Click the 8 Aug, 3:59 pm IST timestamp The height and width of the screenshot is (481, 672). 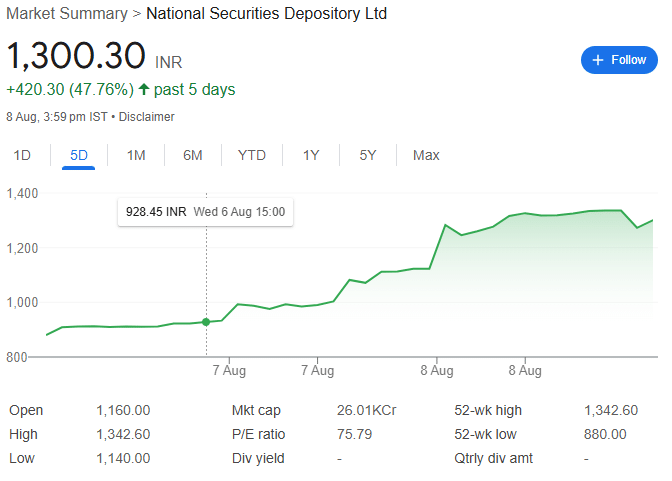(x=57, y=117)
